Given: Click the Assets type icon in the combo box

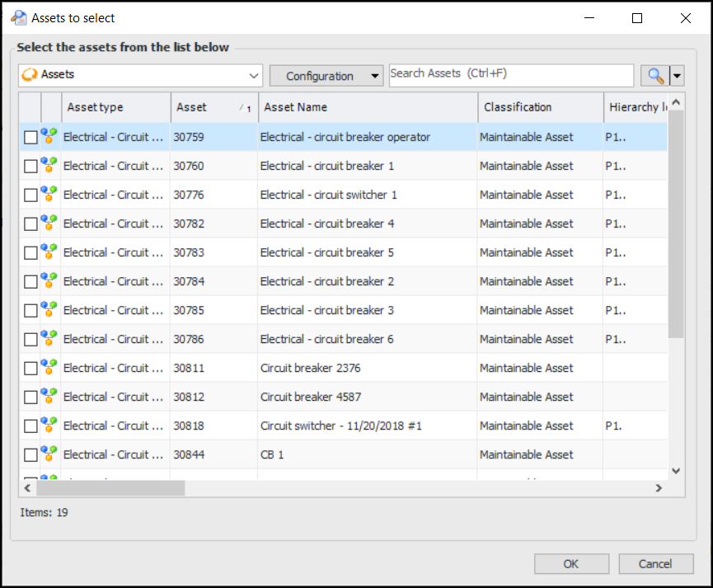Looking at the screenshot, I should [30, 75].
